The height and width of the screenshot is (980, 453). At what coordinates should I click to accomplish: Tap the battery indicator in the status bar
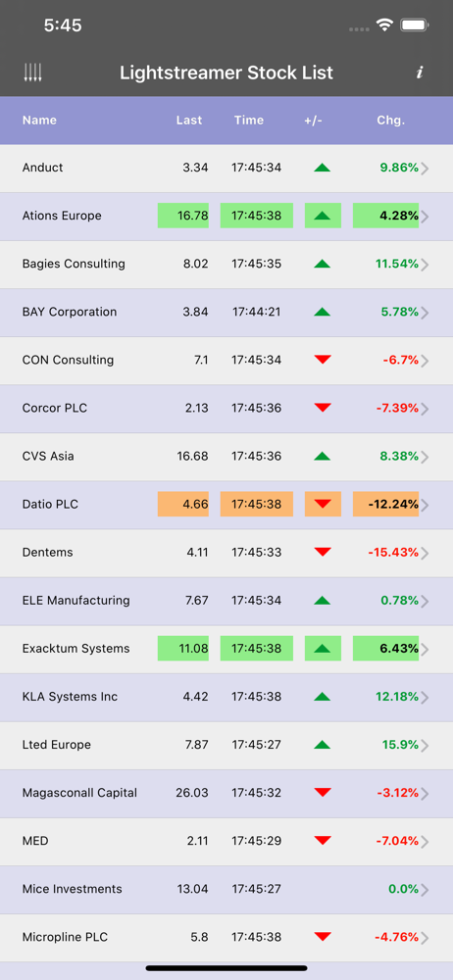click(x=414, y=25)
